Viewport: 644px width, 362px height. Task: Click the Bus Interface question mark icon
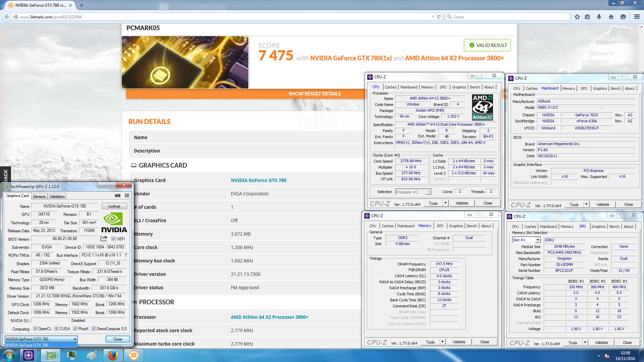(x=126, y=255)
